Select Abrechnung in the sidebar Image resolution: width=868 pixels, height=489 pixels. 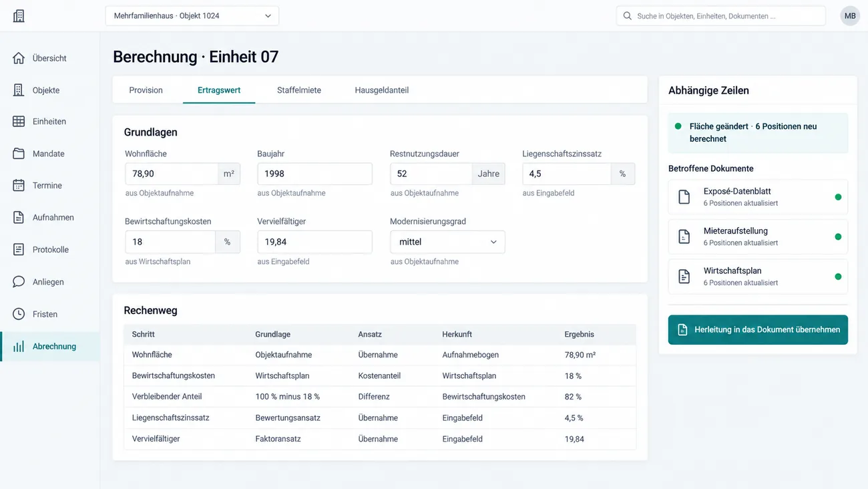[x=49, y=347]
